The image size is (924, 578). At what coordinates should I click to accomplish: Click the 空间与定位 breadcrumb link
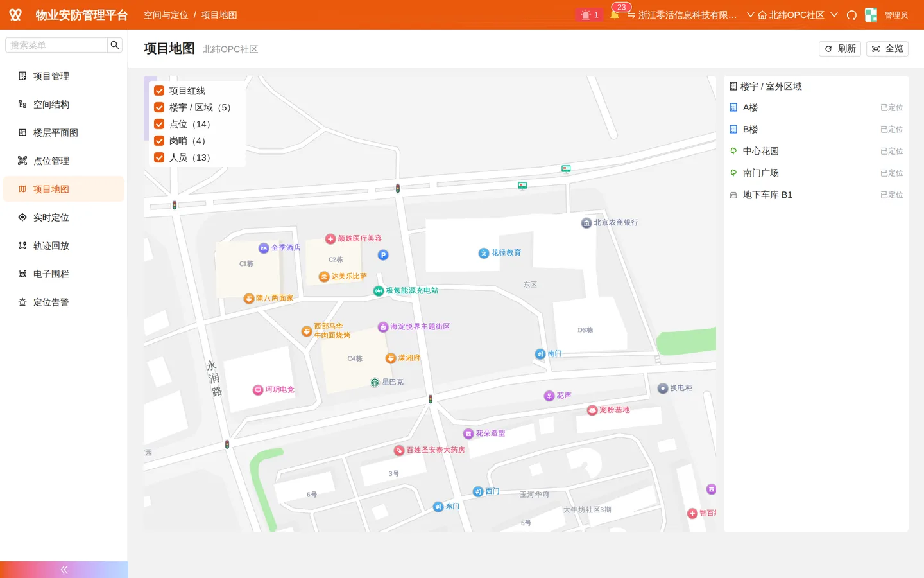(x=166, y=15)
